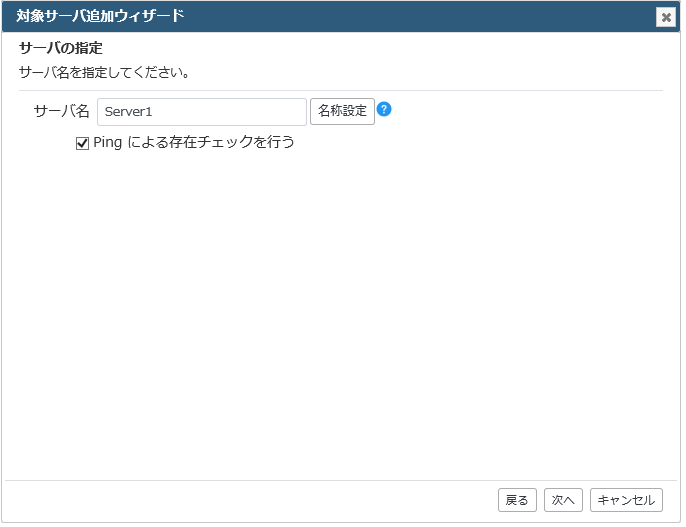Image resolution: width=686 pixels, height=527 pixels.
Task: Click the サーバの指定 heading text
Action: (x=61, y=48)
